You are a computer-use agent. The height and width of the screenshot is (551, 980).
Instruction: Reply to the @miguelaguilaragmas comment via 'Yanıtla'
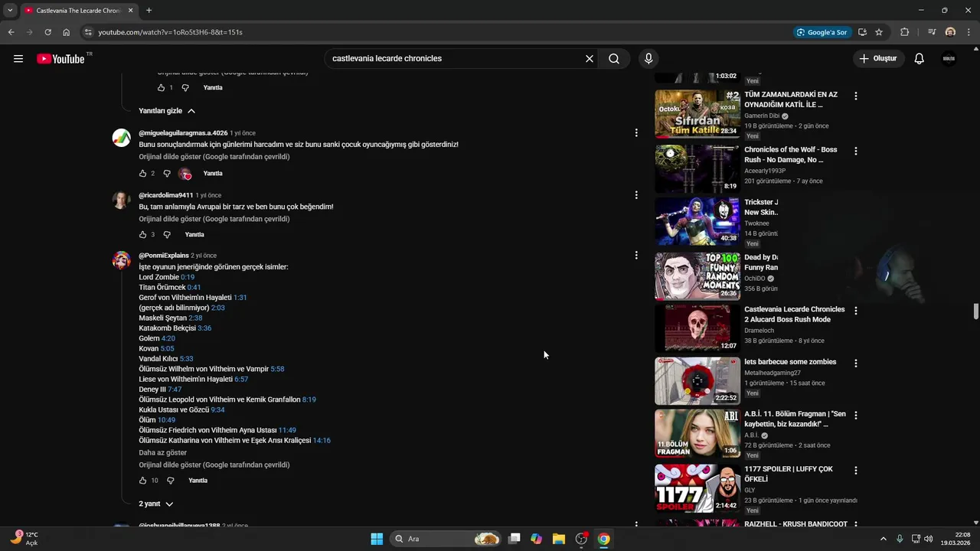click(213, 174)
